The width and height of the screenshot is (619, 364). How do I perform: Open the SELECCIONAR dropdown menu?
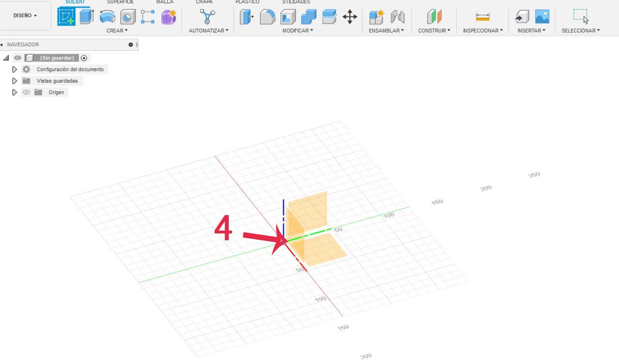[581, 30]
